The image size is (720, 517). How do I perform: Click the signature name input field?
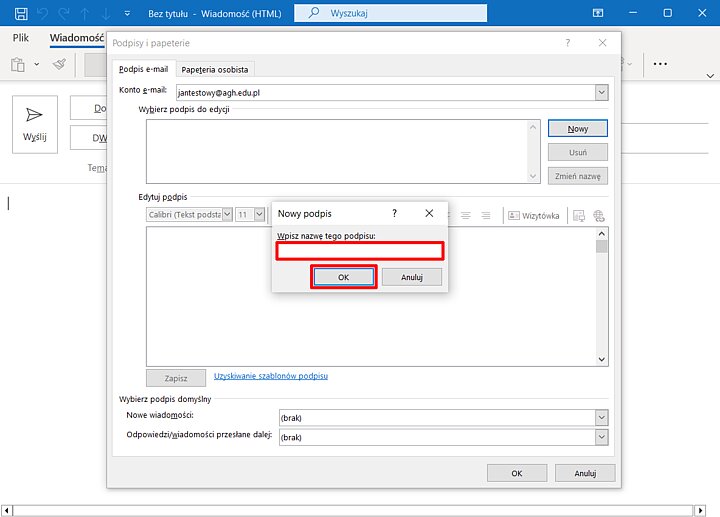point(360,251)
